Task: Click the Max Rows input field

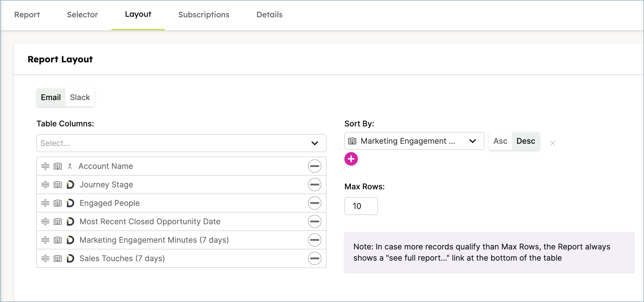Action: tap(361, 206)
